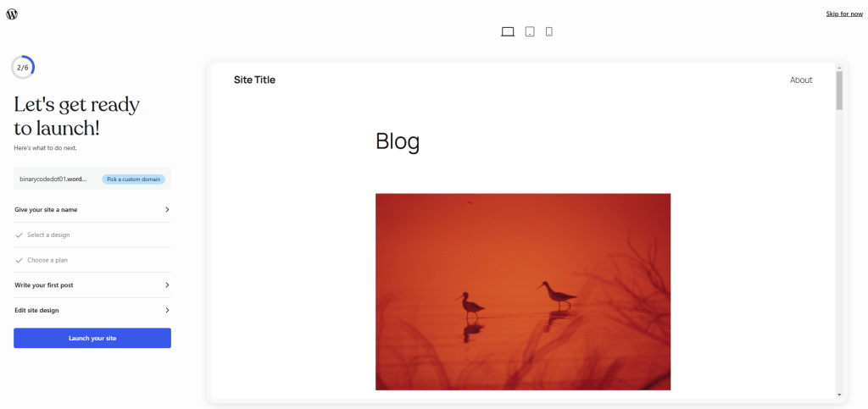Open the Edit site design step

[92, 310]
